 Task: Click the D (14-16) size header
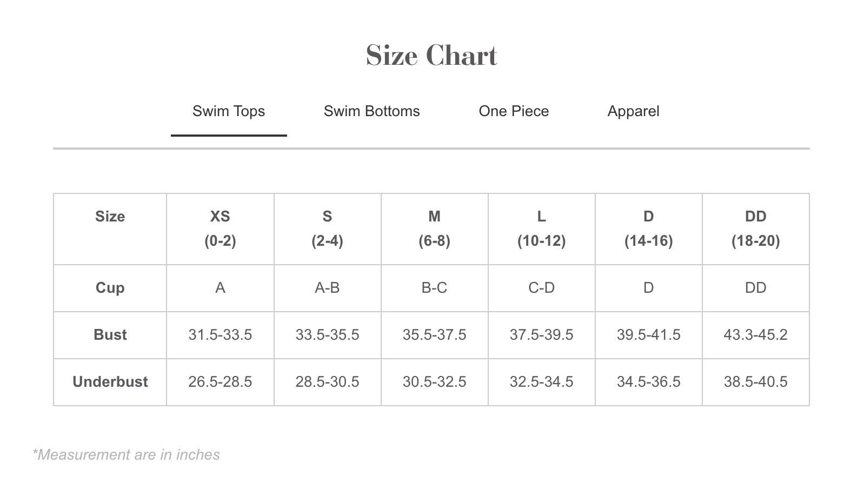(x=648, y=229)
